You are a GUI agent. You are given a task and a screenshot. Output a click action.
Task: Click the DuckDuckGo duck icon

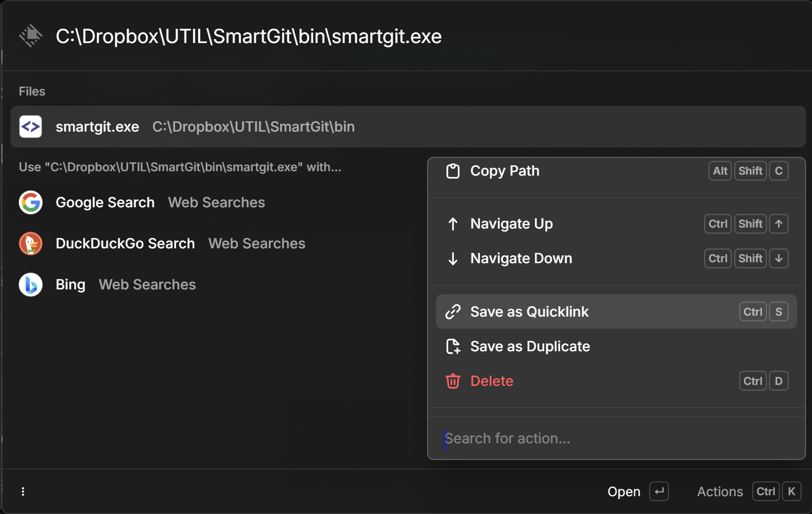[31, 243]
